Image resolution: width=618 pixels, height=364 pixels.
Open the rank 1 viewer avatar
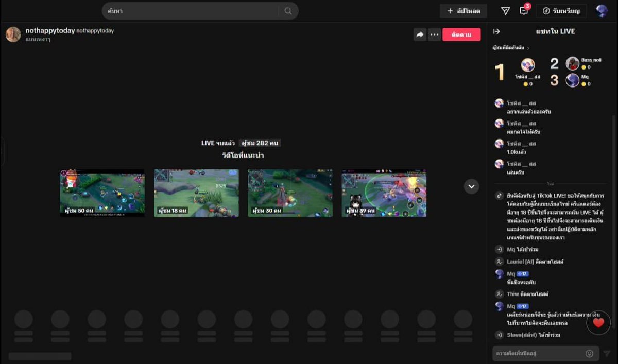[x=528, y=65]
